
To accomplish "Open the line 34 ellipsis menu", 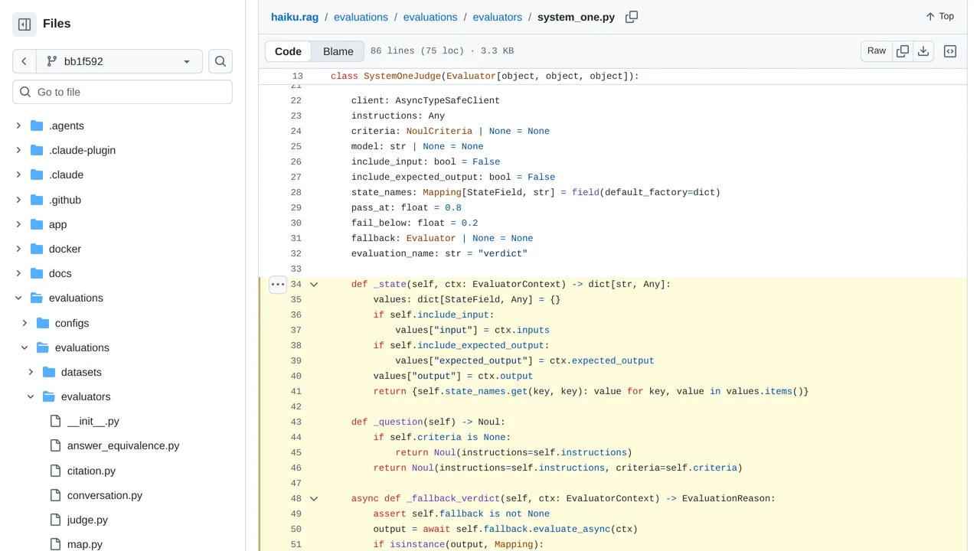I will [x=278, y=284].
